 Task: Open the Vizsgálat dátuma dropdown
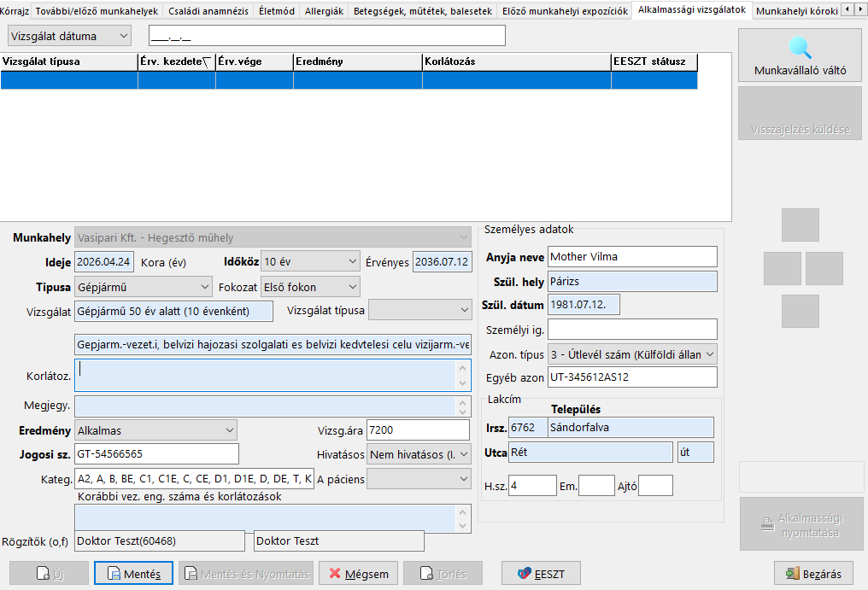point(70,36)
